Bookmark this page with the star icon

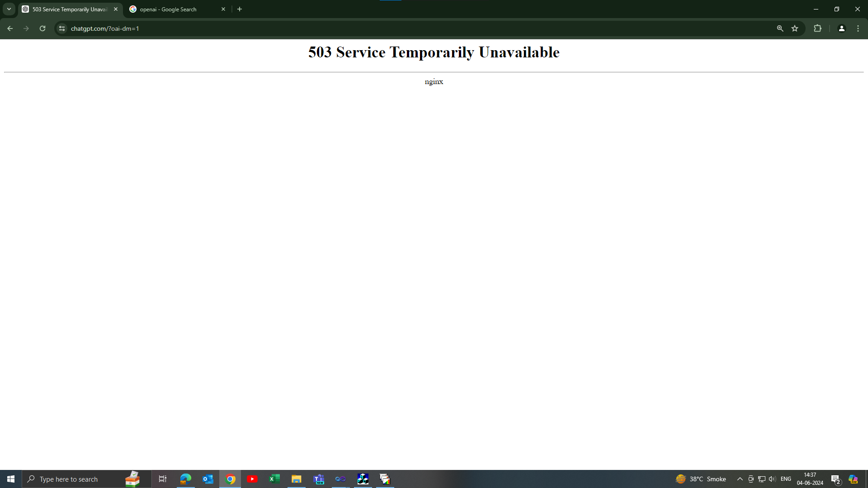[x=795, y=28]
